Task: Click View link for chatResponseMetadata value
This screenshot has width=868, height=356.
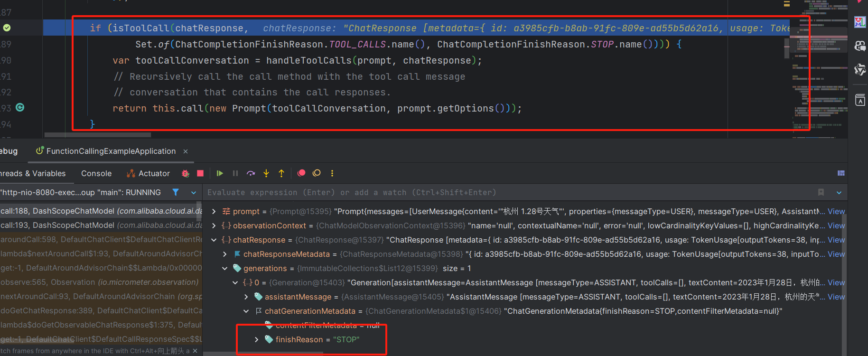Action: click(x=836, y=254)
